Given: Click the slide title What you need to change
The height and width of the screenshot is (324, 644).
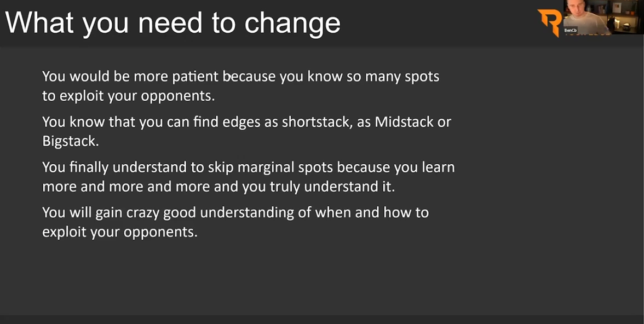Looking at the screenshot, I should pyautogui.click(x=173, y=22).
